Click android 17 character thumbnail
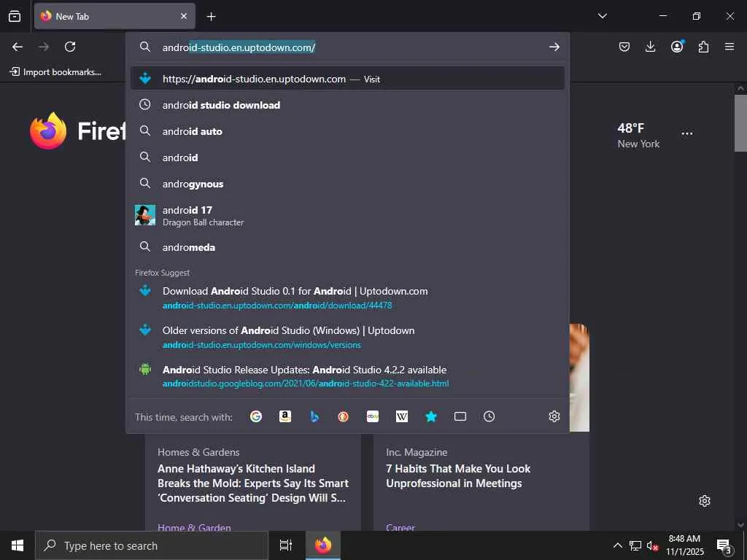The width and height of the screenshot is (747, 560). pyautogui.click(x=145, y=215)
